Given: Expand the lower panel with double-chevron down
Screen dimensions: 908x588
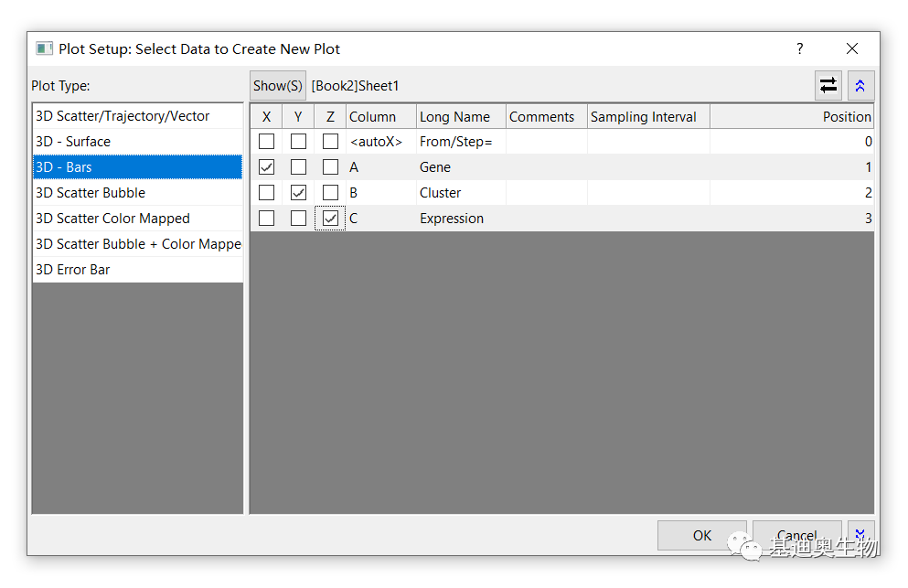Looking at the screenshot, I should tap(860, 535).
